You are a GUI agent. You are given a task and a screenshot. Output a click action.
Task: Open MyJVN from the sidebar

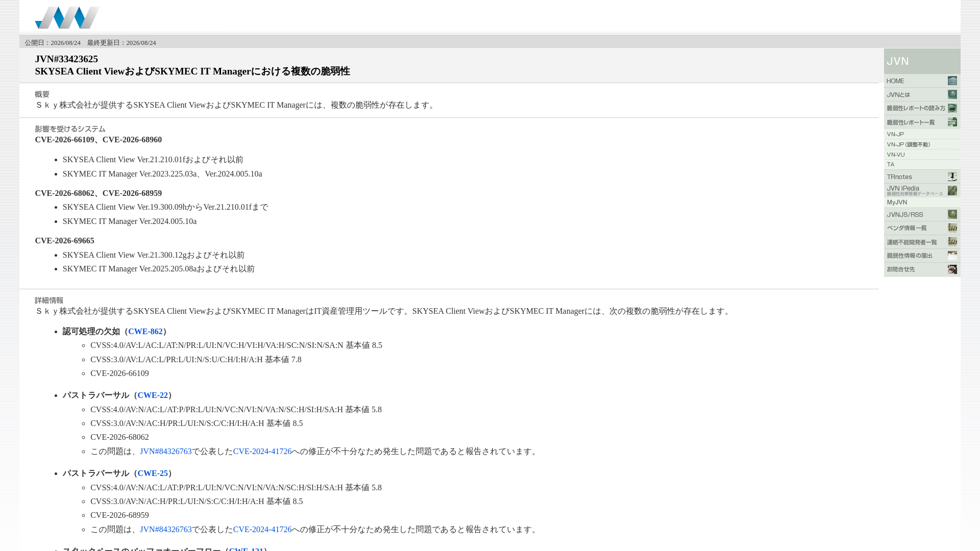coord(922,203)
